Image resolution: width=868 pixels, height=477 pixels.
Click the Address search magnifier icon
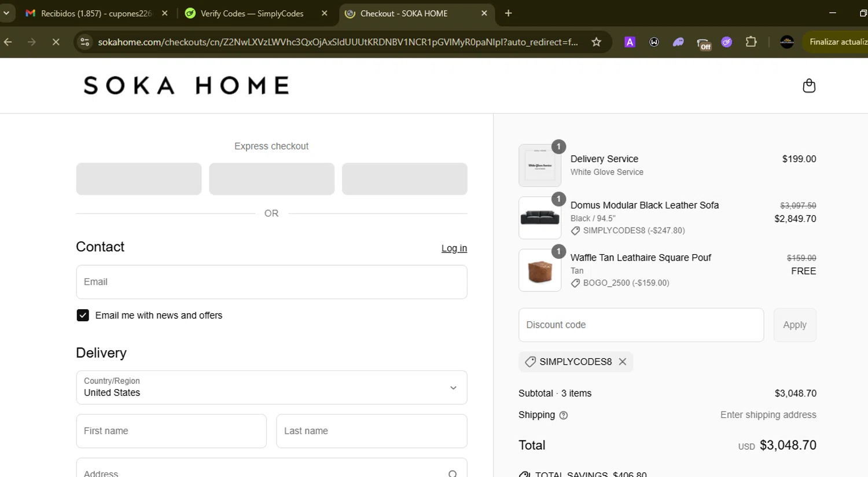453,474
